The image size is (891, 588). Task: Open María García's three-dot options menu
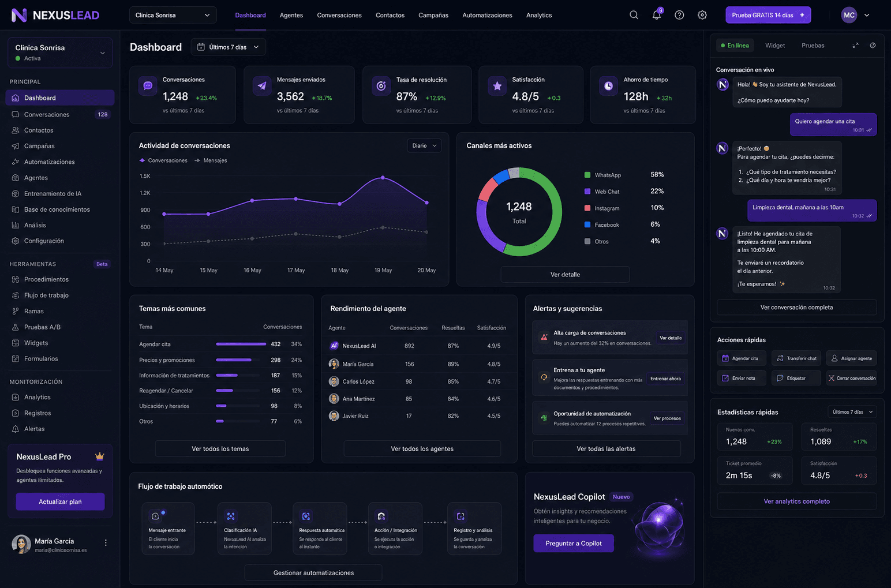[106, 542]
